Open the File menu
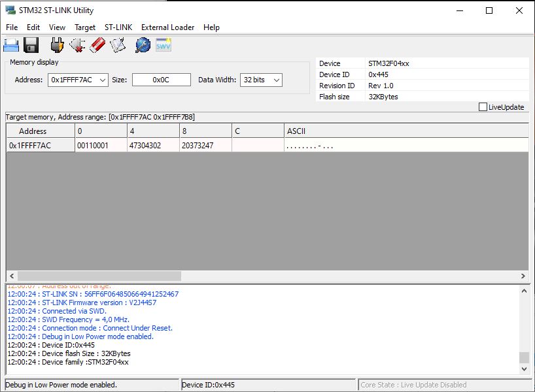The width and height of the screenshot is (535, 392). point(12,27)
